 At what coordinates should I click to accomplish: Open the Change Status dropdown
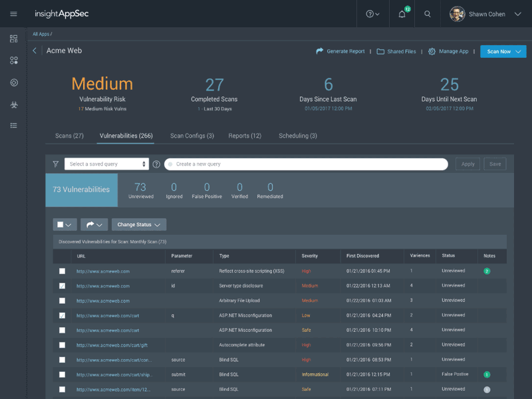(138, 224)
